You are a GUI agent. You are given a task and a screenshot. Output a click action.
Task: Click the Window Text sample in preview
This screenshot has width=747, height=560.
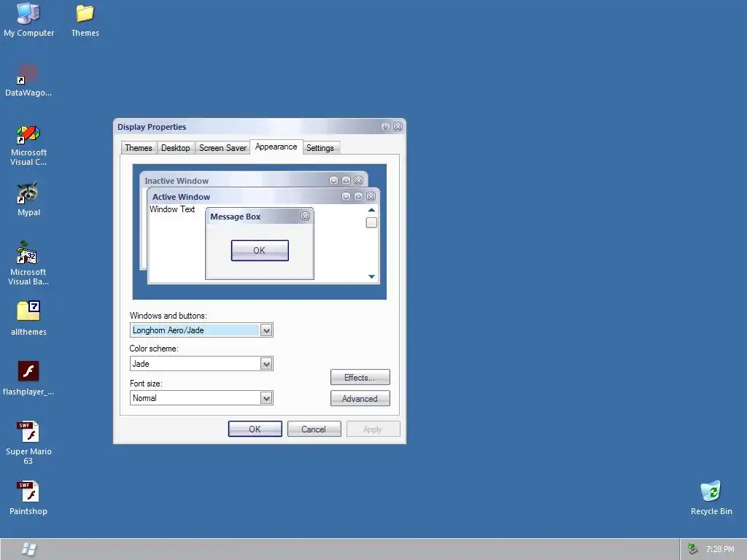[172, 209]
